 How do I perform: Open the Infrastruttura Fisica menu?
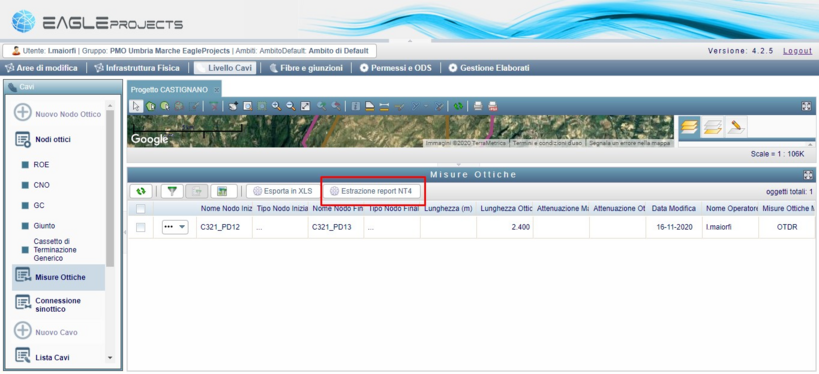click(137, 68)
